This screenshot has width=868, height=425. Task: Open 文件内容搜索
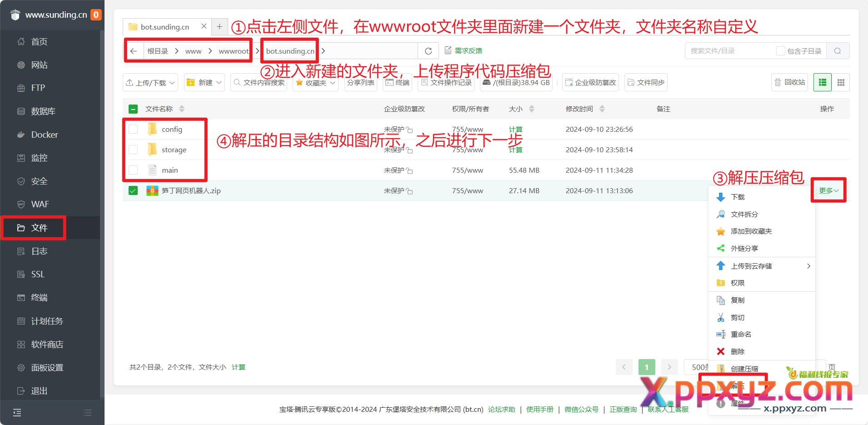(x=259, y=82)
